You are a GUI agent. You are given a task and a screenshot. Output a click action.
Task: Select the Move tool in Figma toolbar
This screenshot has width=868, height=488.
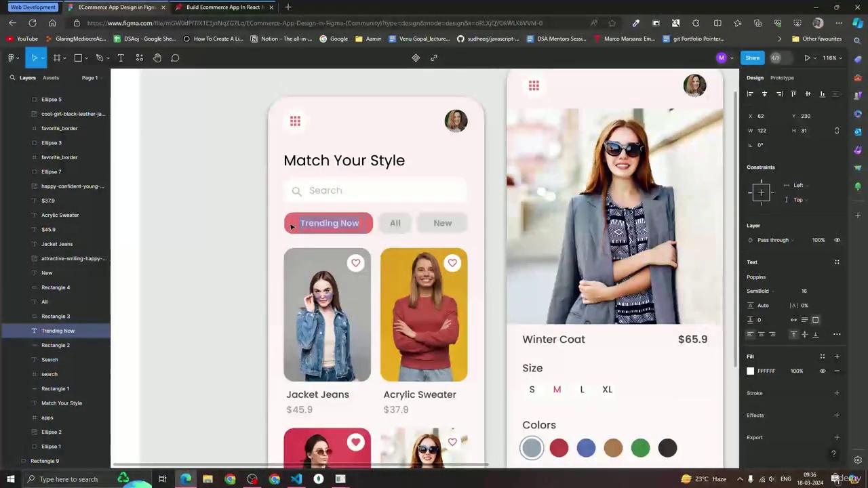34,58
